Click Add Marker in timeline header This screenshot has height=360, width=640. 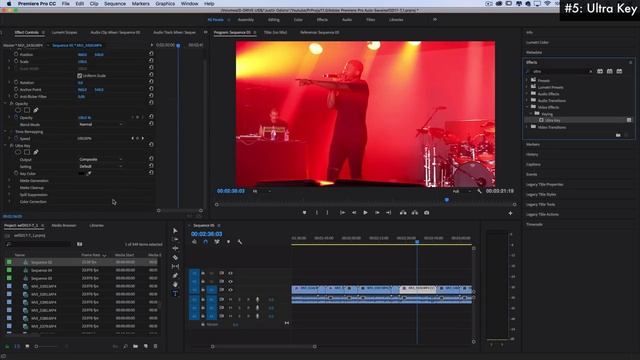(x=228, y=242)
